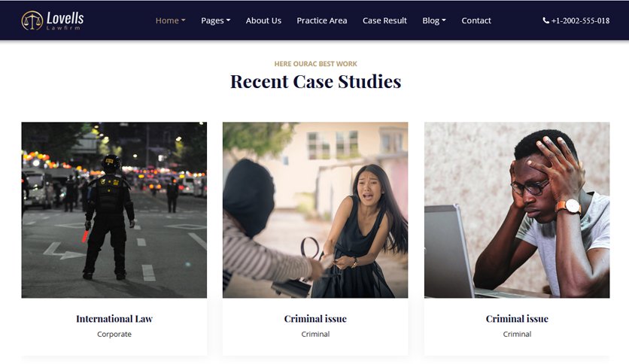Image resolution: width=629 pixels, height=364 pixels.
Task: Expand the Pages dropdown menu
Action: coord(215,20)
